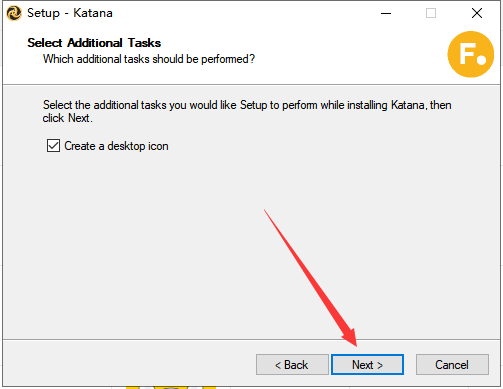The width and height of the screenshot is (503, 389).
Task: Click the orange Foundry logo
Action: [x=471, y=54]
